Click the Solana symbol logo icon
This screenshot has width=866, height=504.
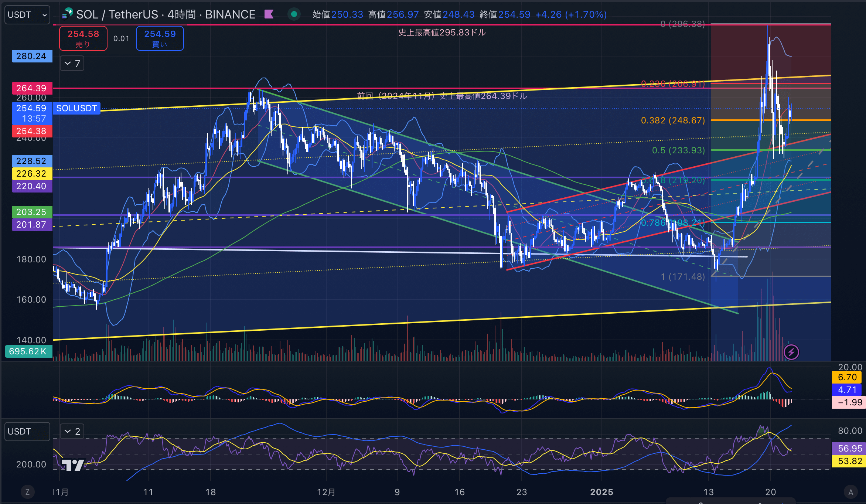(x=67, y=14)
